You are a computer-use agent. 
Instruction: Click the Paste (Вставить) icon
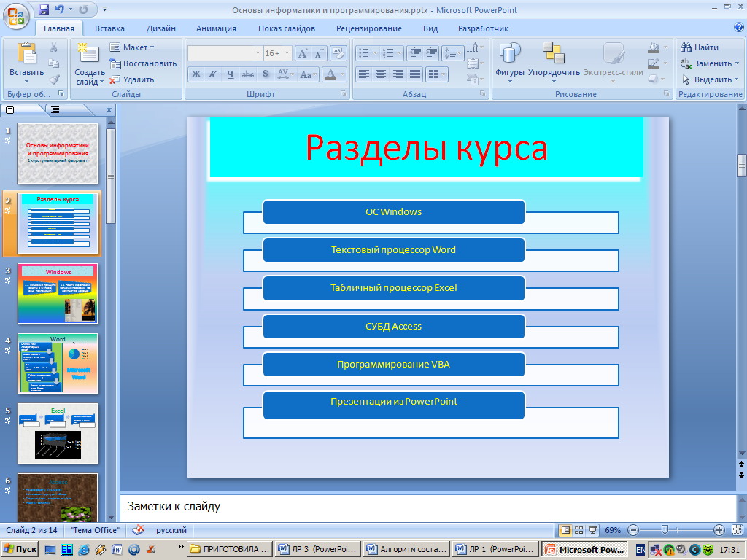(x=27, y=53)
